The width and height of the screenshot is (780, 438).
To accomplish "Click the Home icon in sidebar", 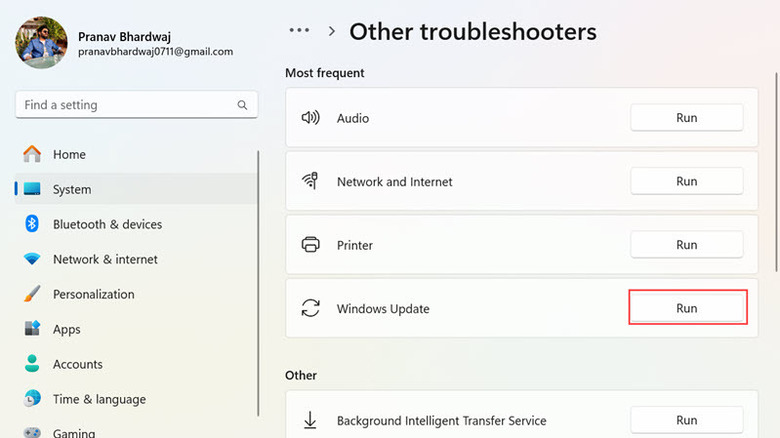I will point(32,154).
